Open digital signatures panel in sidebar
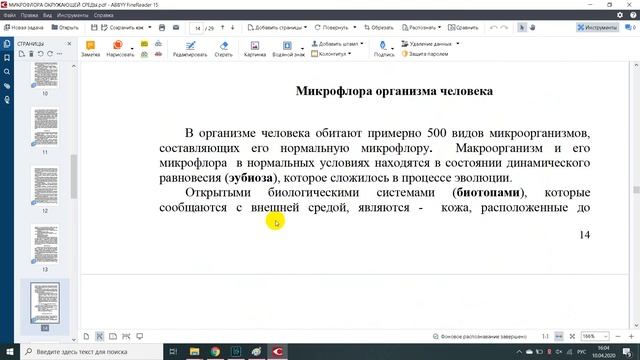Screen dimensions: 640x360 point(7,100)
